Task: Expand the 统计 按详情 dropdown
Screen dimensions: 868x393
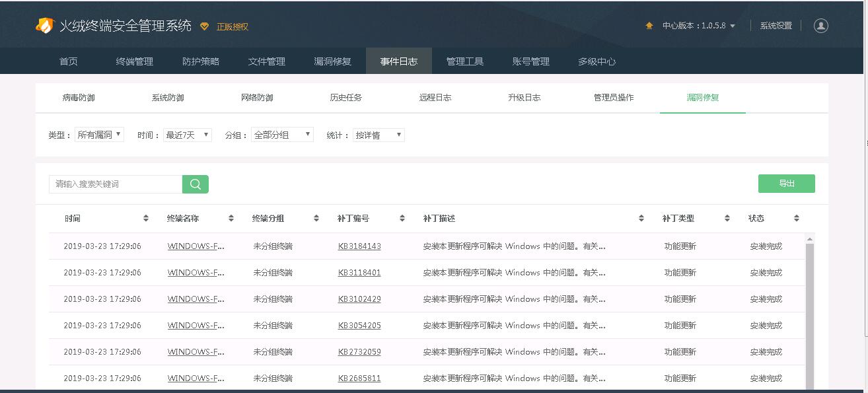Action: [379, 135]
